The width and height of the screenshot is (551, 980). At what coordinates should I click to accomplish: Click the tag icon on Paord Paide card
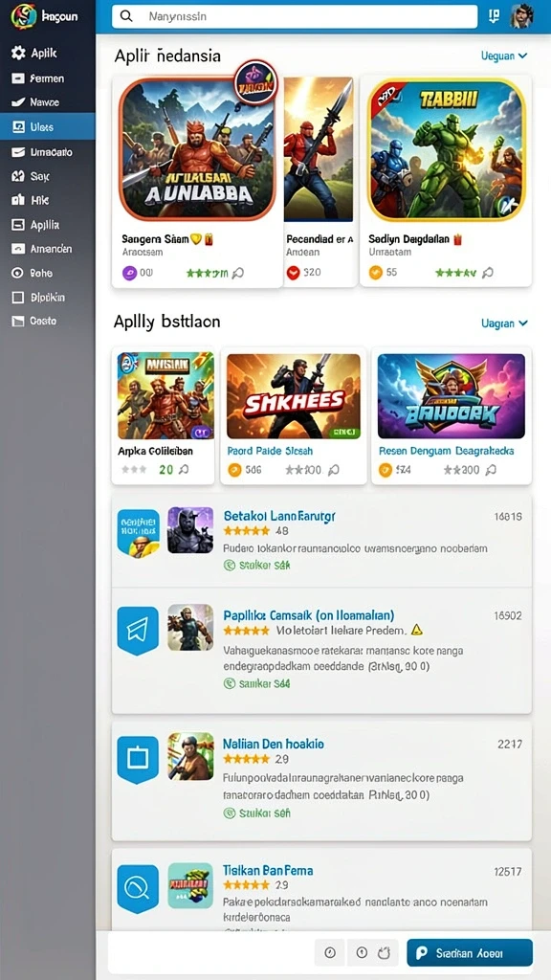(x=334, y=470)
